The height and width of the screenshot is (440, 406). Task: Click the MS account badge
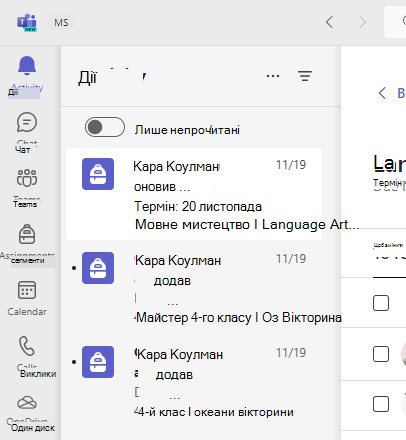(61, 23)
